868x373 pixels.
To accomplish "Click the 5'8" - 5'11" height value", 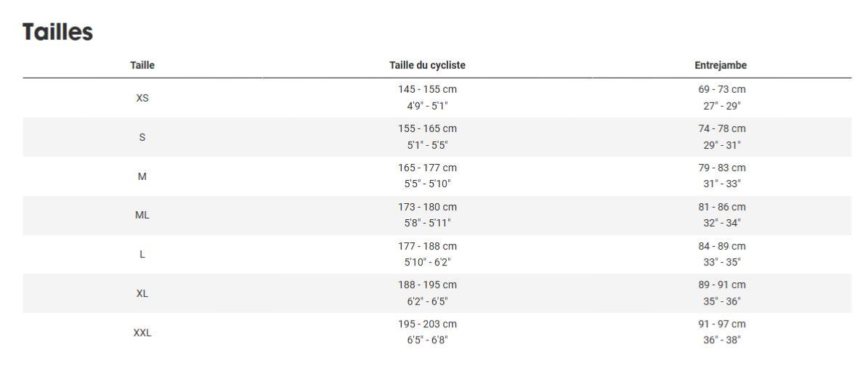I will 427,223.
